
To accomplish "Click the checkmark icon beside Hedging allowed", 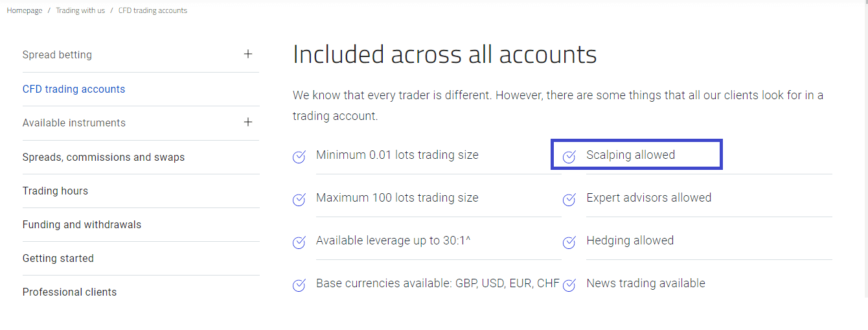I will [x=569, y=242].
